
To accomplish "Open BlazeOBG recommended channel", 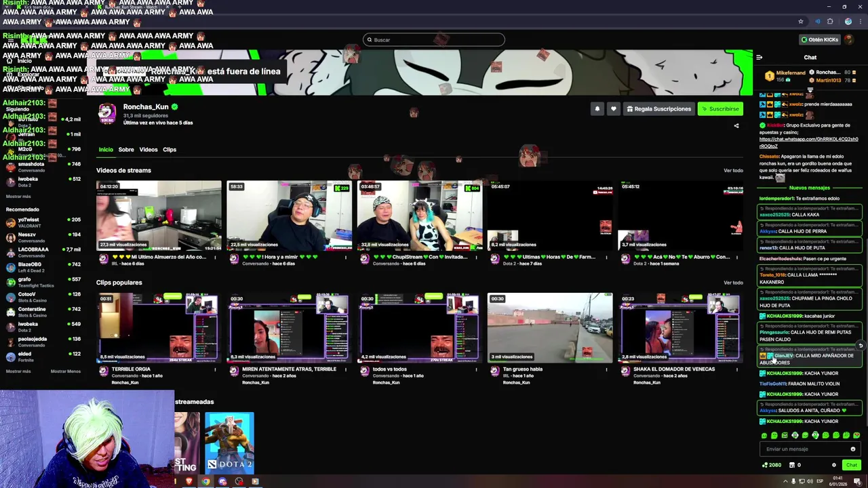I will 42,267.
